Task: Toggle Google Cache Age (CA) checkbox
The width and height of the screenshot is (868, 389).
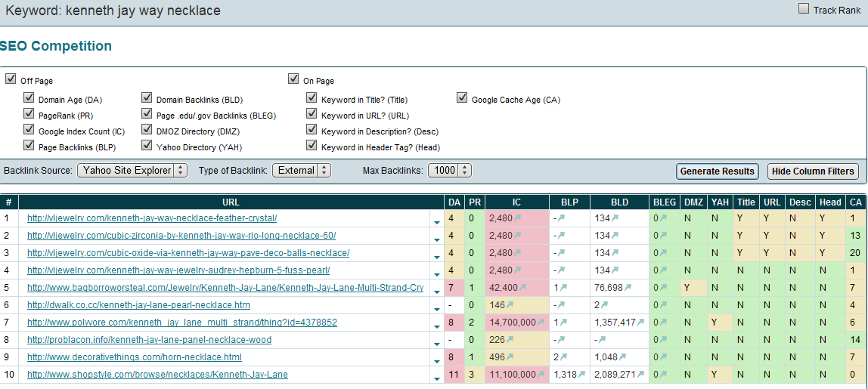Action: (462, 98)
